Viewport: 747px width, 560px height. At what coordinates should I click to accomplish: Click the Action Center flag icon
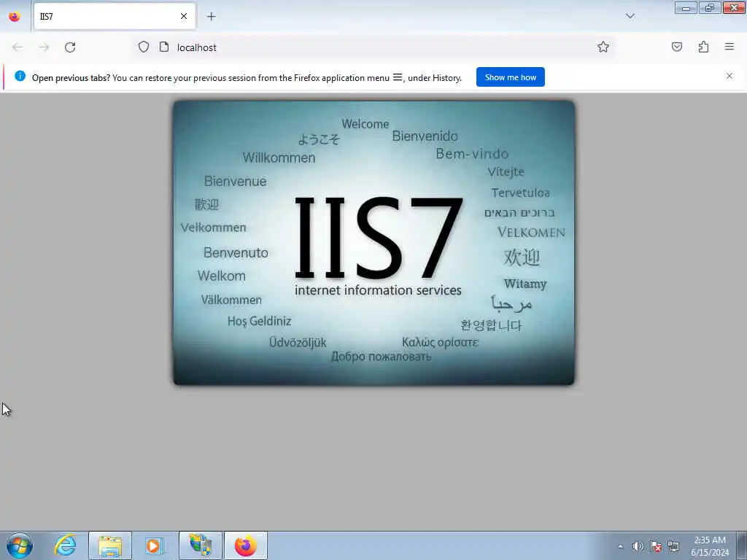[656, 547]
